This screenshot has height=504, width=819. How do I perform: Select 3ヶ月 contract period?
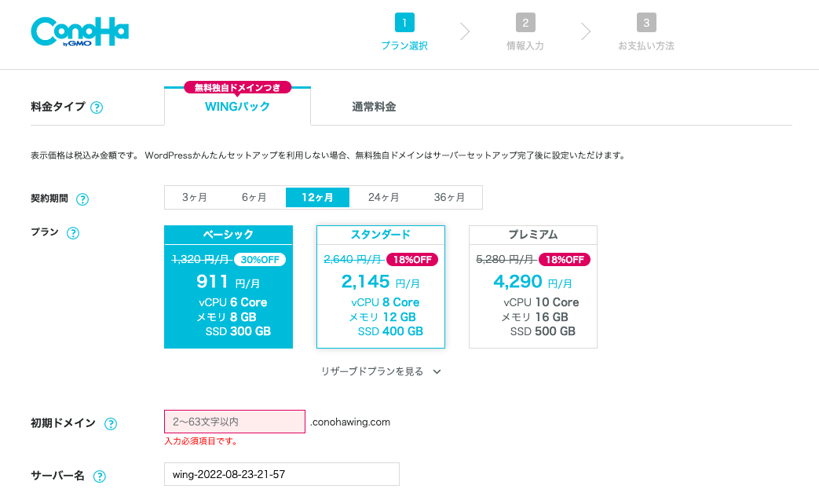pos(194,198)
